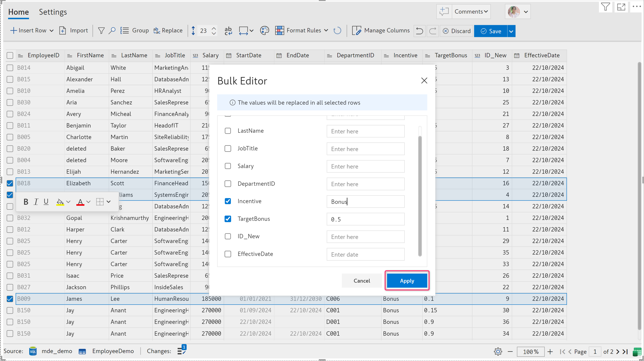Click the Apply button in Bulk Editor
The width and height of the screenshot is (644, 361).
[x=407, y=281]
